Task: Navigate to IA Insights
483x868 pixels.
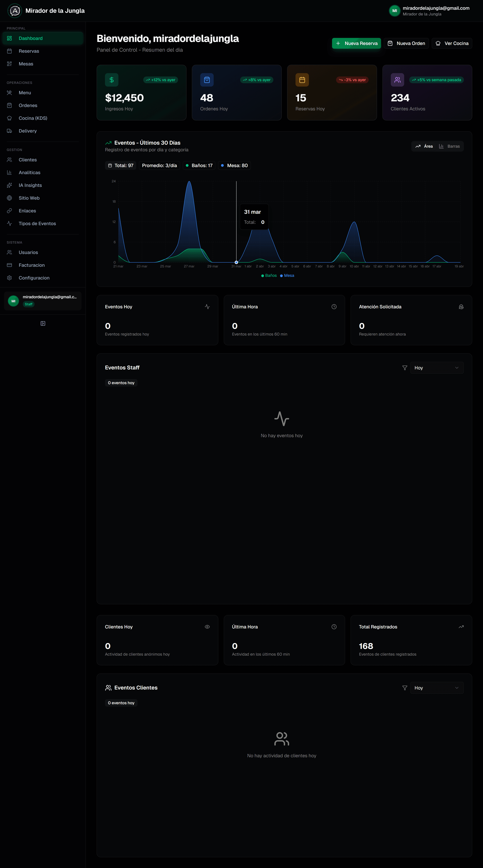Action: click(43, 185)
